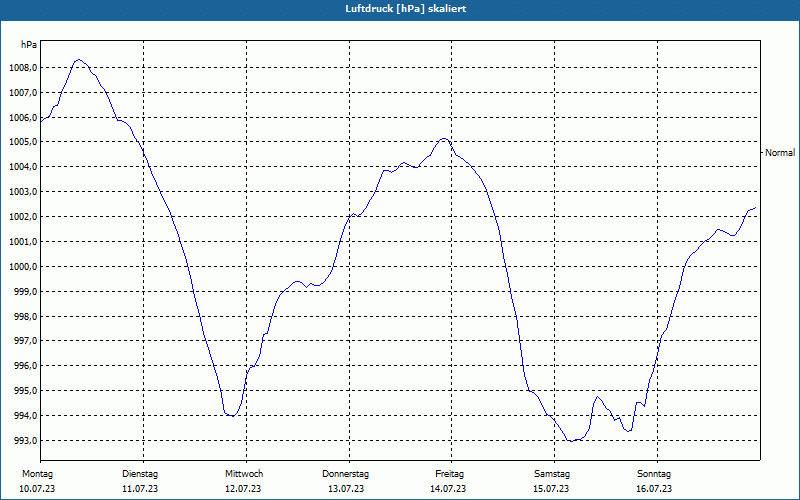800x500 pixels.
Task: Click the curve peak near Freitag at 1005
Action: [x=444, y=138]
